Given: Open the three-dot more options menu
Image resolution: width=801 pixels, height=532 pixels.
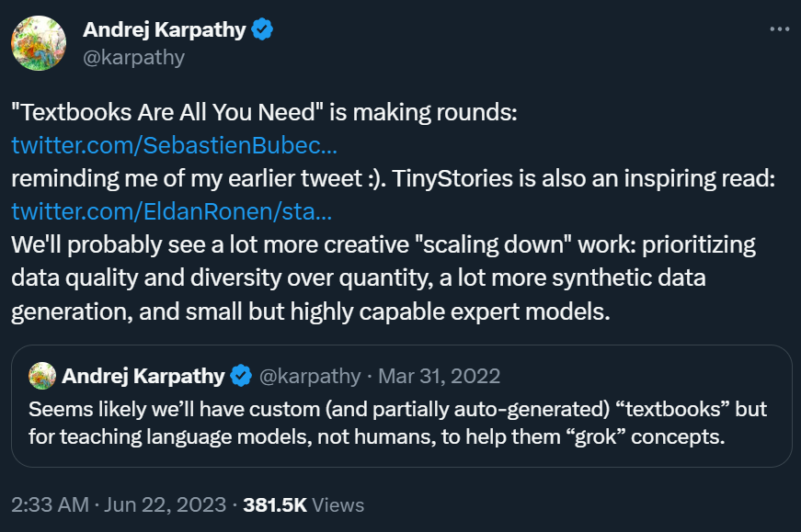Looking at the screenshot, I should click(x=778, y=29).
